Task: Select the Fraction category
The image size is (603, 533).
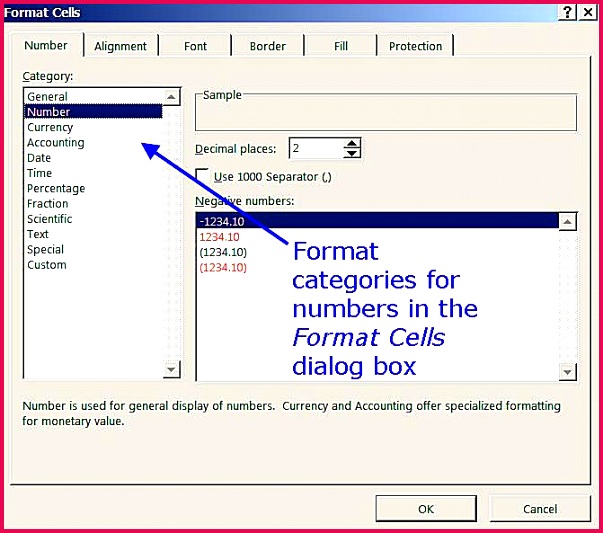Action: [93, 203]
